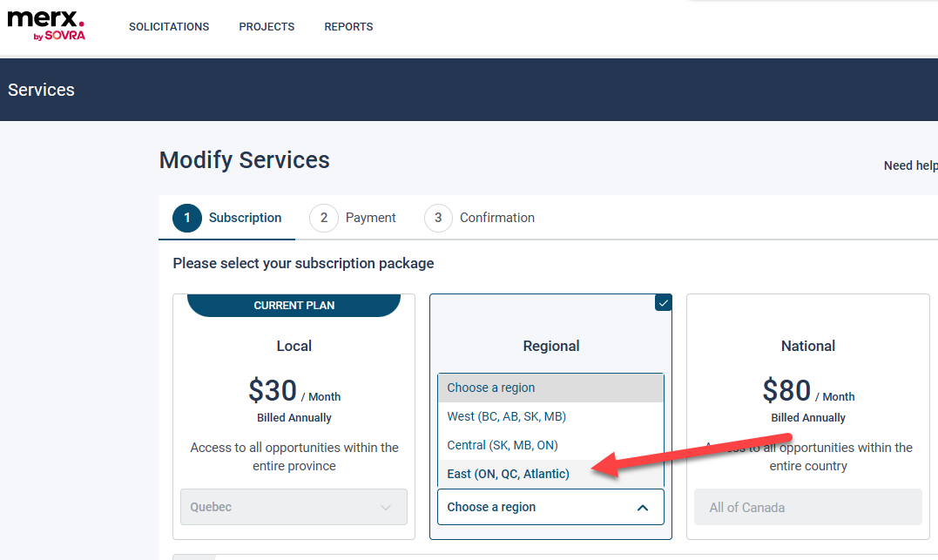
Task: Go to the REPORTS menu
Action: pos(348,27)
